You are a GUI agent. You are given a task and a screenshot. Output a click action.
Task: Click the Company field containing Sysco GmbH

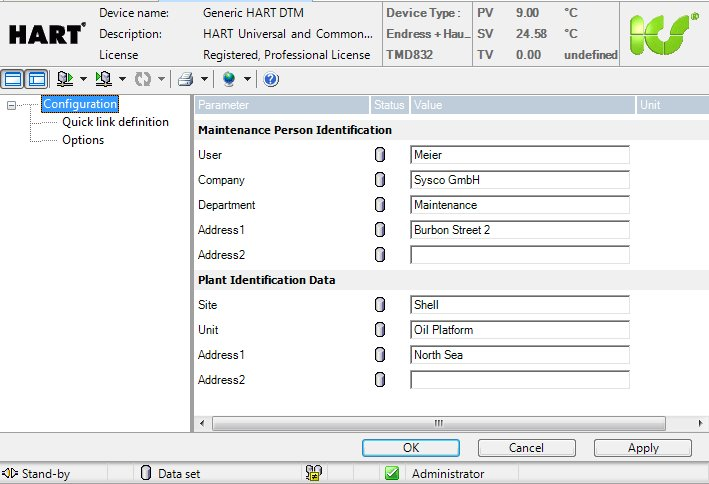[519, 180]
